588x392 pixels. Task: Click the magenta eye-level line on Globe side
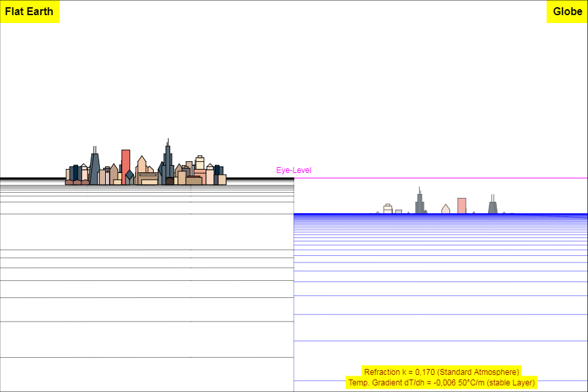(x=441, y=178)
